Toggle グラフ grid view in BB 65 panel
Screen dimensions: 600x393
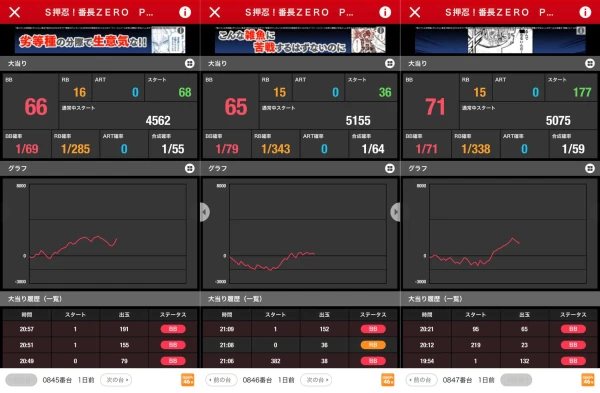390,168
